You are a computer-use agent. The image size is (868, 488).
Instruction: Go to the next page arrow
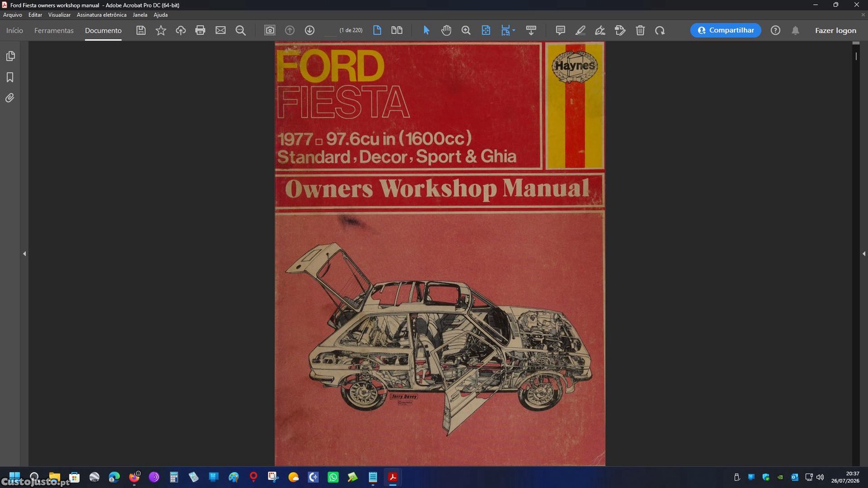pos(310,30)
